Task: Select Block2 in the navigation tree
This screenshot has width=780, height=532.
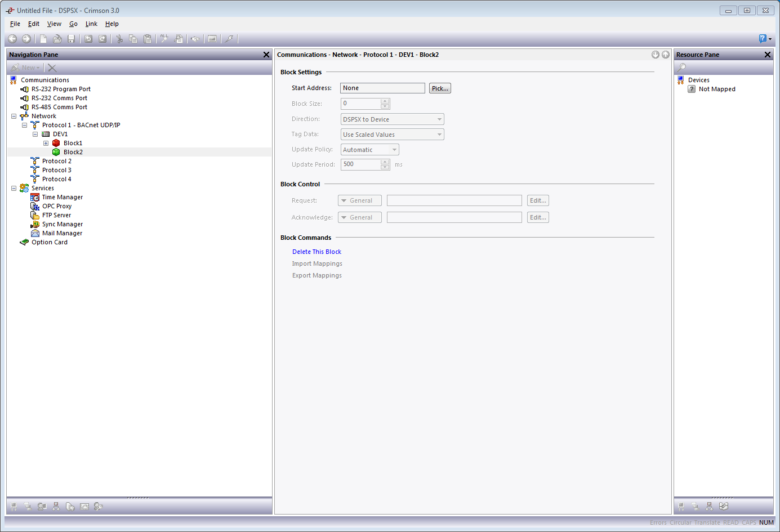Action: (73, 152)
